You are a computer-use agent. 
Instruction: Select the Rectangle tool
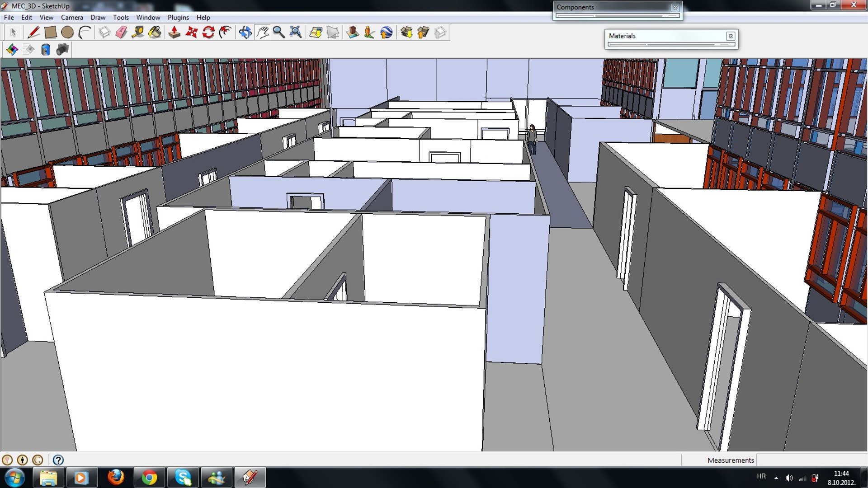(x=50, y=33)
